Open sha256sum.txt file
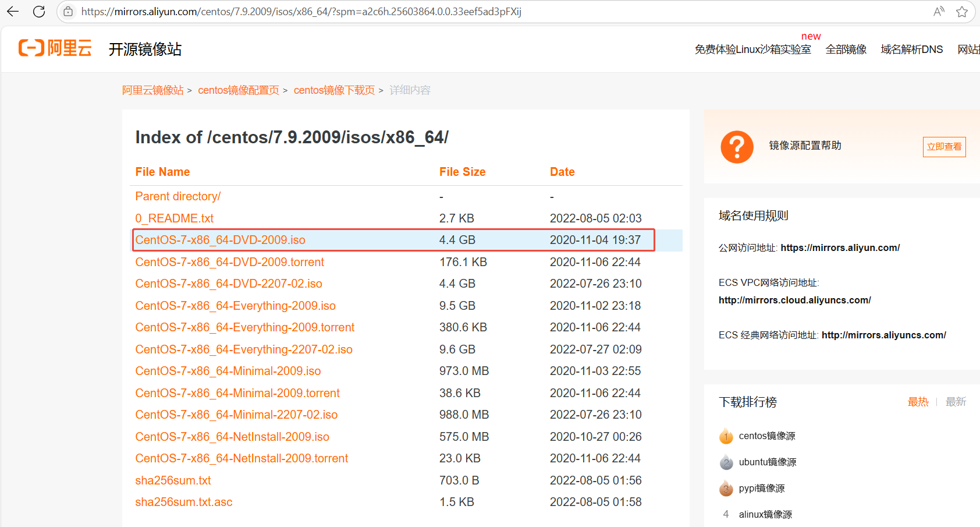This screenshot has width=980, height=527. click(x=173, y=480)
